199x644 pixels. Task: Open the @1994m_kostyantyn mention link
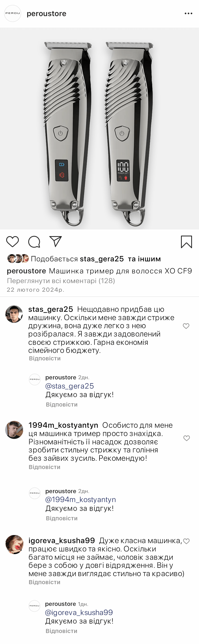(80, 500)
